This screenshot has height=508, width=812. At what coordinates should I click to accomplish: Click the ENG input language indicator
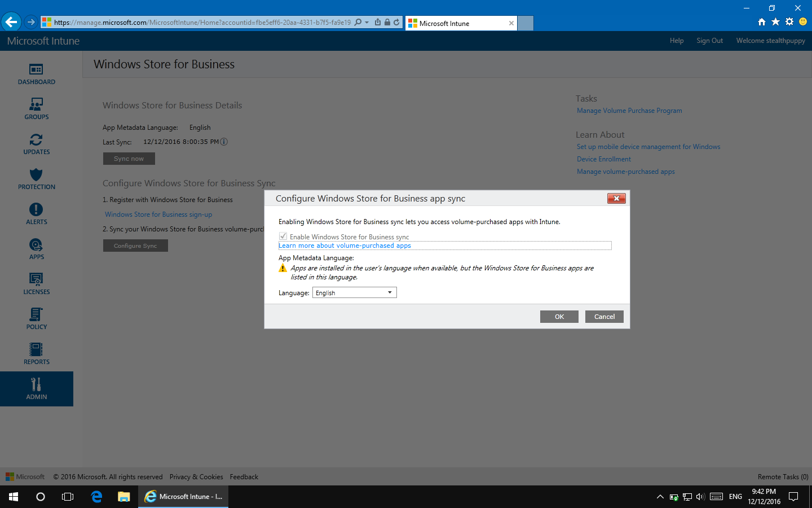(735, 497)
